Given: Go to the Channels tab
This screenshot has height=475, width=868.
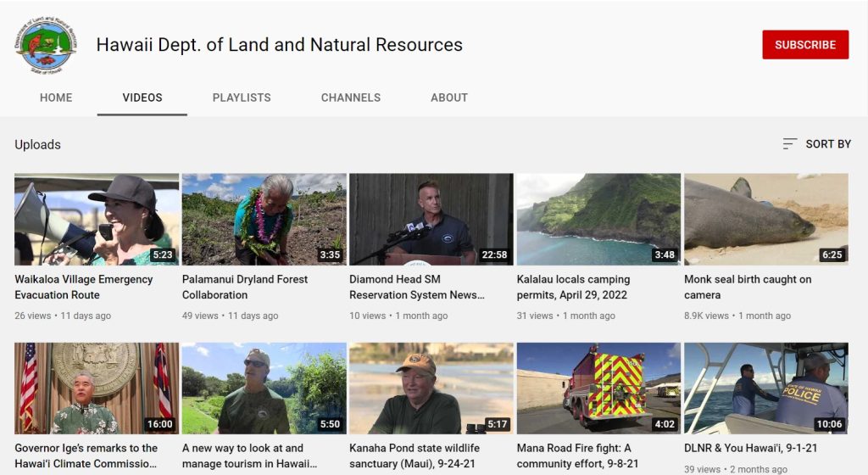Looking at the screenshot, I should tap(350, 98).
